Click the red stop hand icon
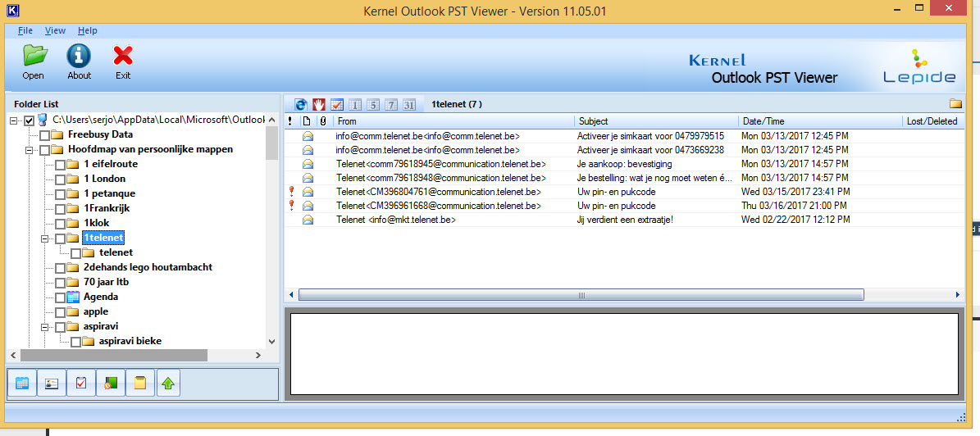 coord(319,104)
